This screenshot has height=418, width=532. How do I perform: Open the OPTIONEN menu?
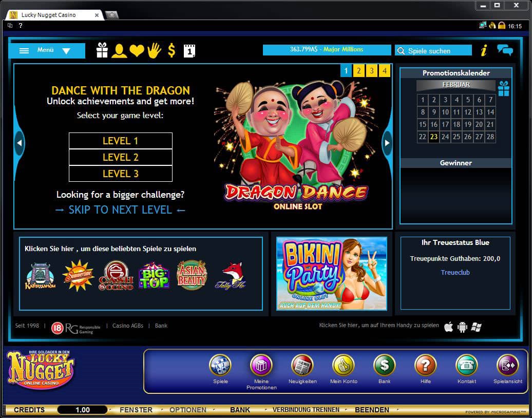click(x=188, y=410)
